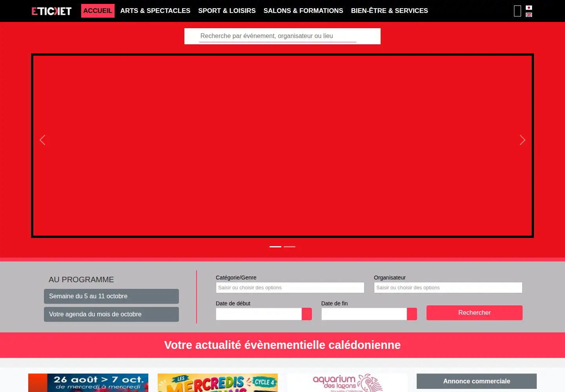565x392 pixels.
Task: Open the 26 août > 7 oct. event card
Action: 88,383
